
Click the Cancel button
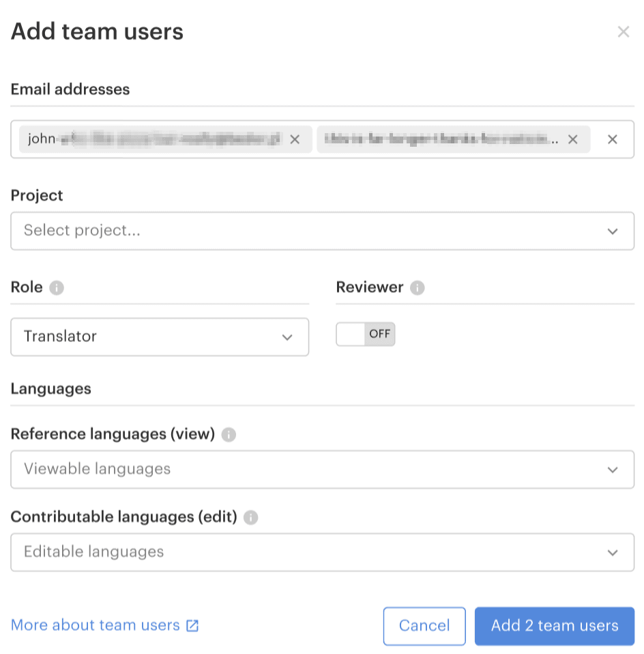pyautogui.click(x=424, y=626)
